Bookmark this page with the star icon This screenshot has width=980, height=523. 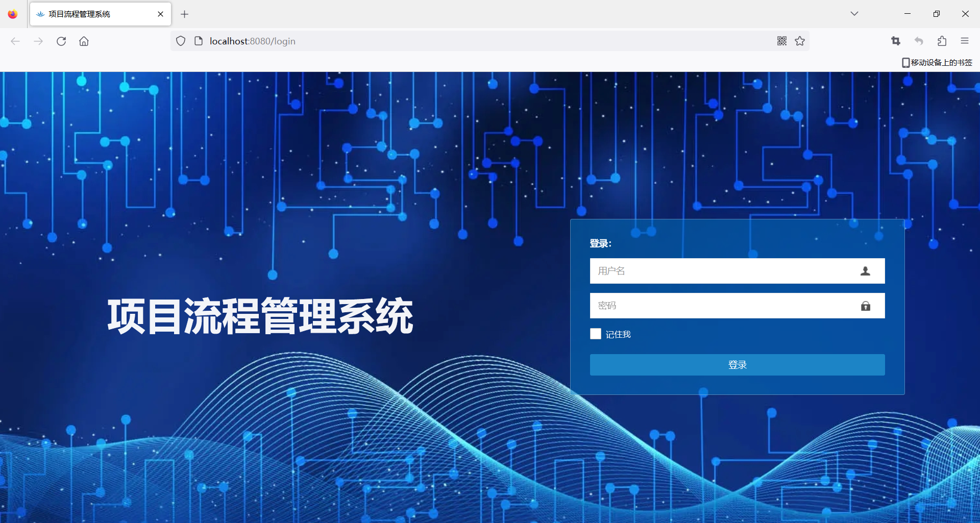click(x=800, y=41)
